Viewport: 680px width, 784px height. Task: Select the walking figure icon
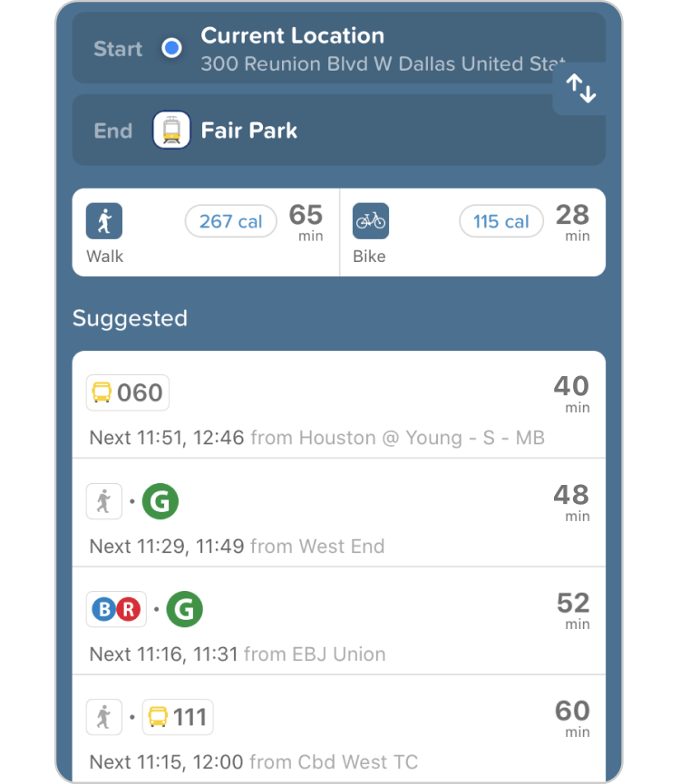[x=104, y=221]
